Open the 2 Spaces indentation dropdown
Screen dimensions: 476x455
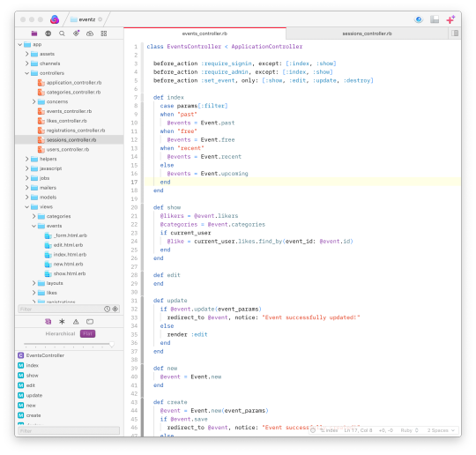click(x=441, y=430)
